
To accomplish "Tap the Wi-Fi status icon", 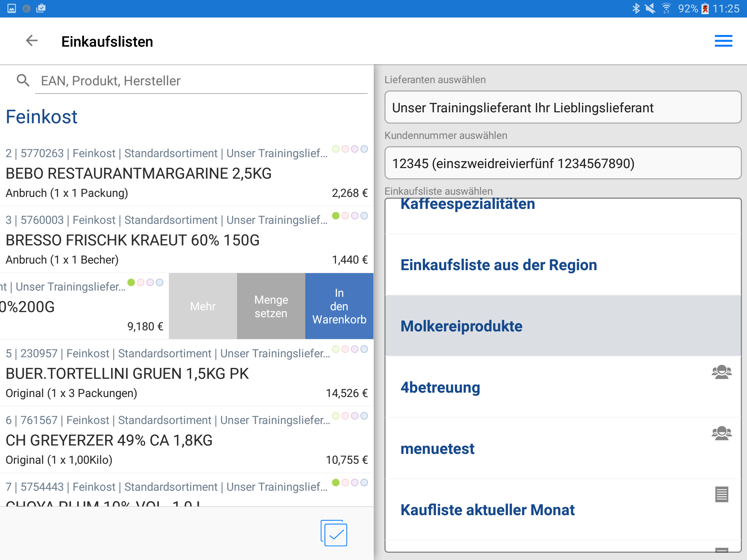I will (x=666, y=8).
